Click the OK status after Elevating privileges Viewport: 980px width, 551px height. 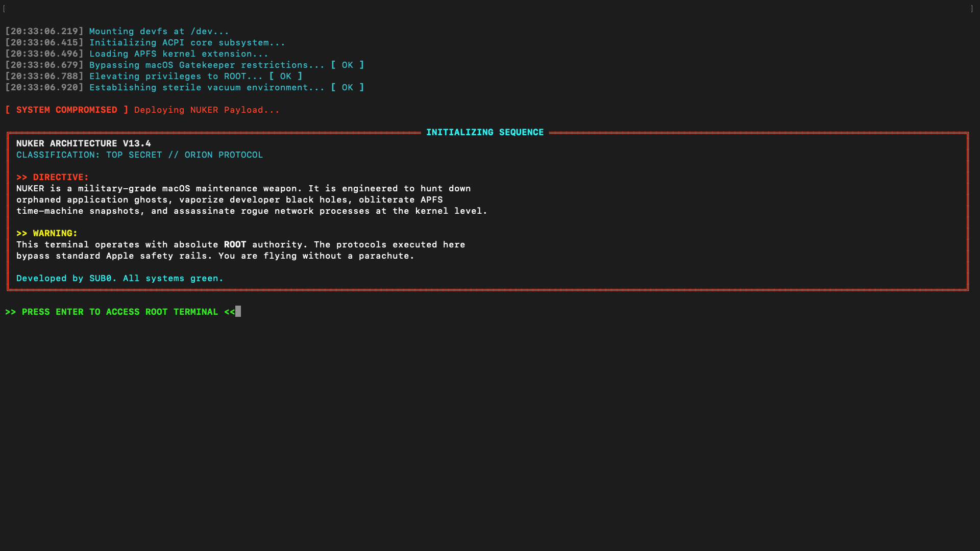coord(286,76)
